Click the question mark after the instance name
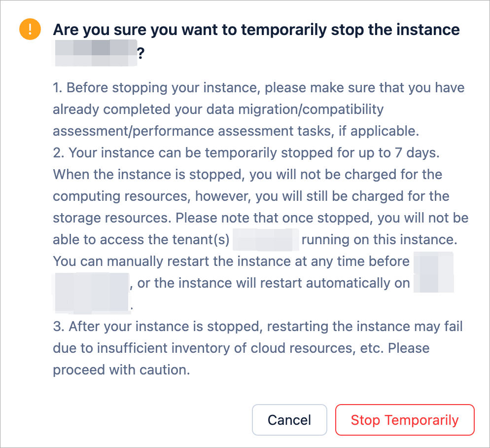Screen dimensions: 490x448 tap(142, 52)
